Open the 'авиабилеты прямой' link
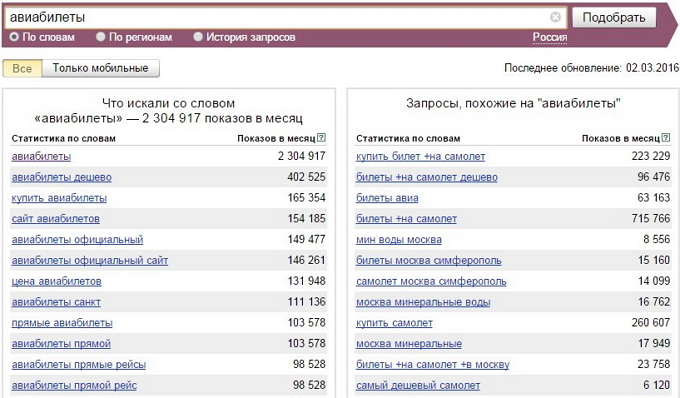Image resolution: width=680 pixels, height=398 pixels. click(61, 344)
